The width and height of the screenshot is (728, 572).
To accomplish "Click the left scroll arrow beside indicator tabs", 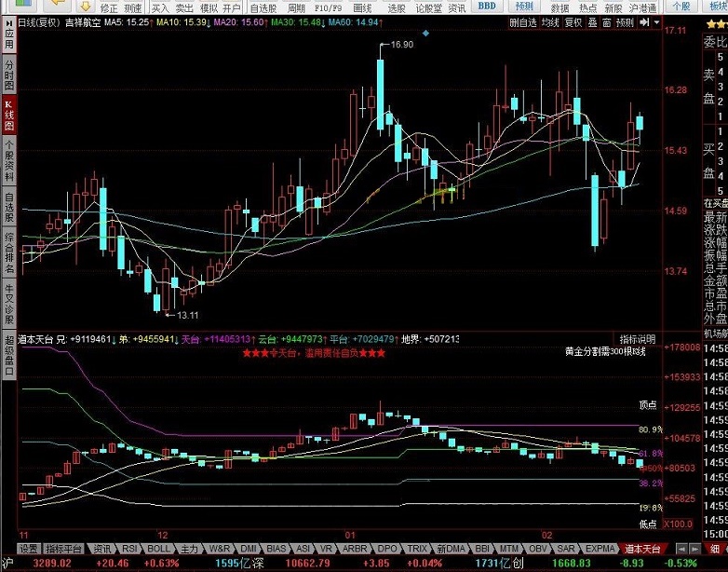I will (x=681, y=549).
